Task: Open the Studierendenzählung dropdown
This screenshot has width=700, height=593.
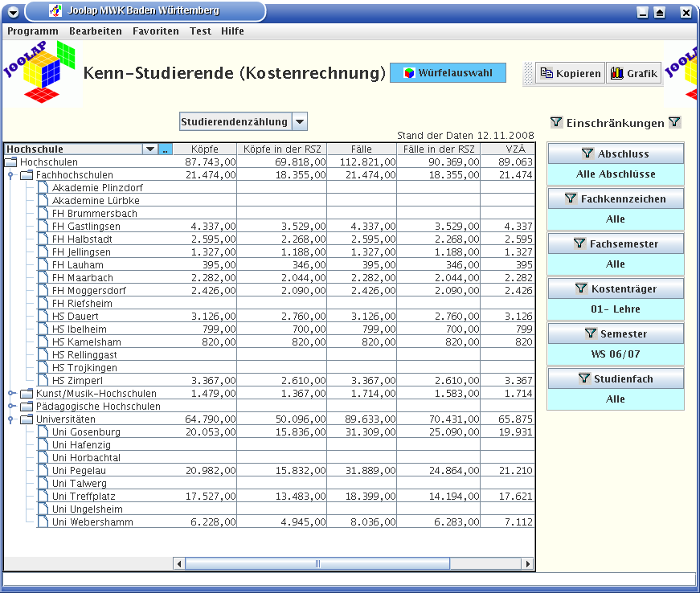Action: tap(299, 122)
